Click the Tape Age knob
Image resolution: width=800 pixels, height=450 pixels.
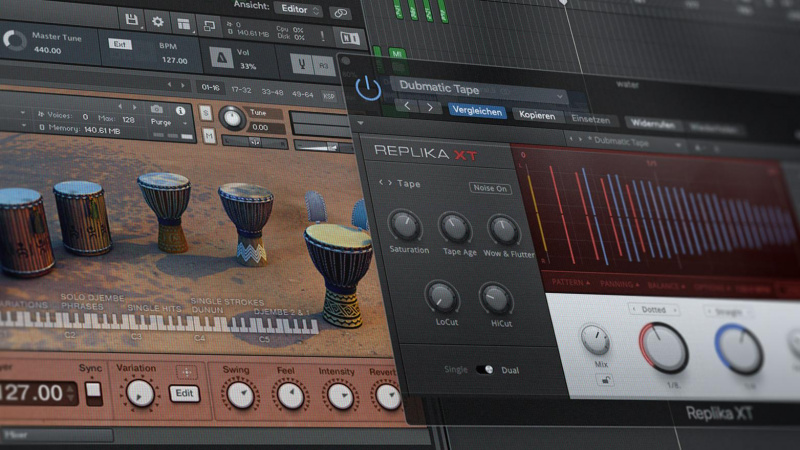tap(456, 228)
